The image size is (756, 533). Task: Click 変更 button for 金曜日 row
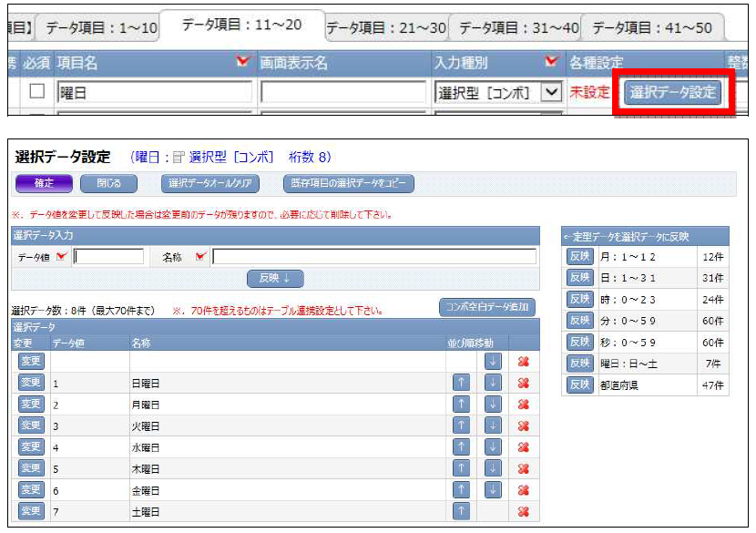[x=31, y=489]
